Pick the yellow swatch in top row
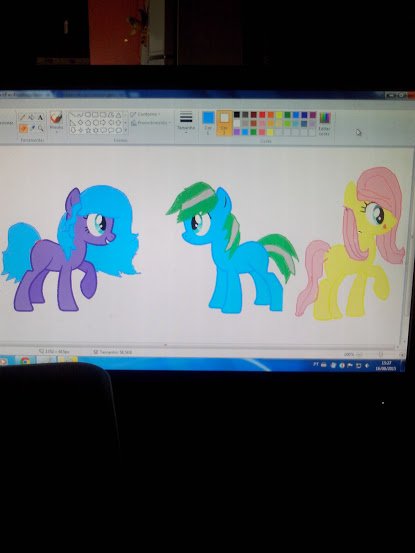415x553 pixels. tap(279, 115)
